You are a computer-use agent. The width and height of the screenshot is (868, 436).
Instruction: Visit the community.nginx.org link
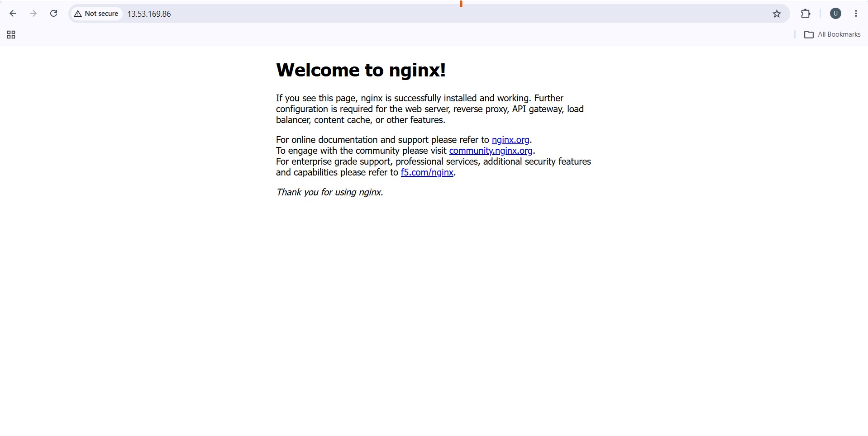(491, 151)
